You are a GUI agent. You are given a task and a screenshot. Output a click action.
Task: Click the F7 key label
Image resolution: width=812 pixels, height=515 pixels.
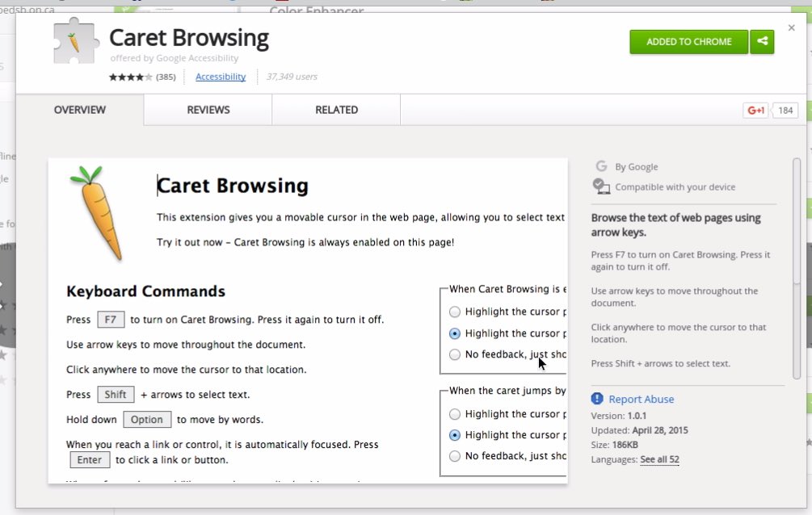pyautogui.click(x=111, y=320)
